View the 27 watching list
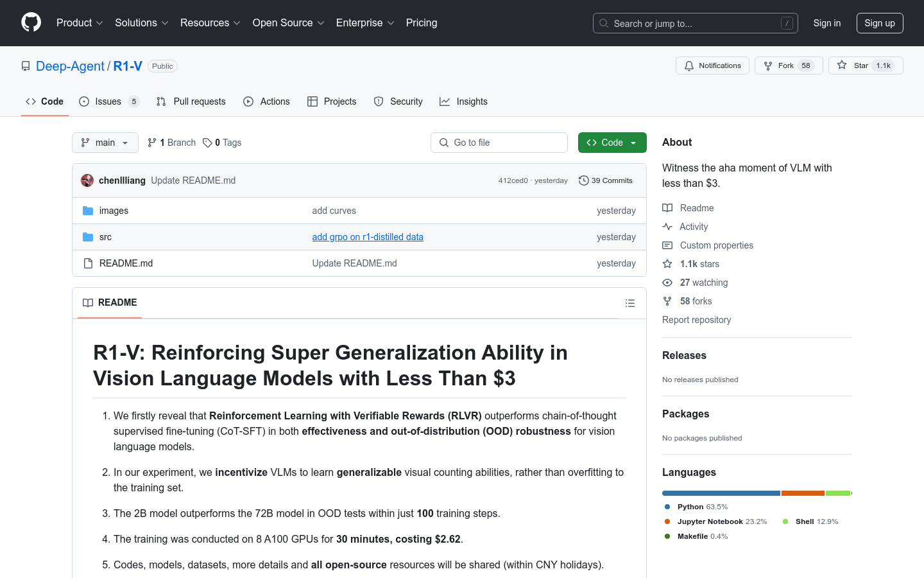Viewport: 924px width, 578px height. pyautogui.click(x=695, y=283)
